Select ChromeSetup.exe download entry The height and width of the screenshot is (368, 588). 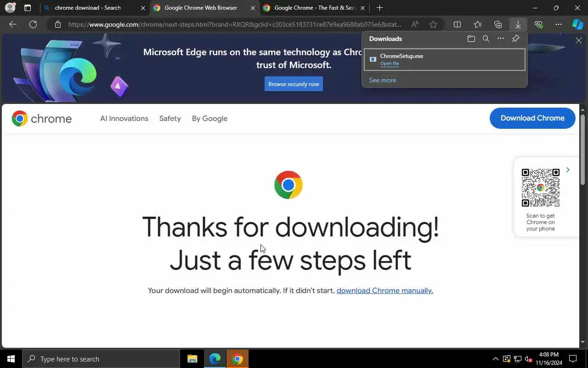click(x=444, y=59)
